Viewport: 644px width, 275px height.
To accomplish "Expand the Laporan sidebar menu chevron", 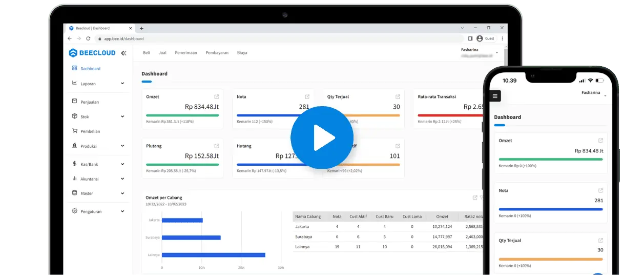I will [122, 83].
